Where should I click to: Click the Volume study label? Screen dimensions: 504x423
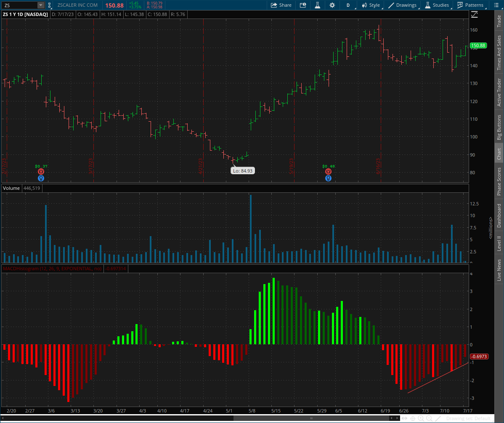pyautogui.click(x=11, y=188)
